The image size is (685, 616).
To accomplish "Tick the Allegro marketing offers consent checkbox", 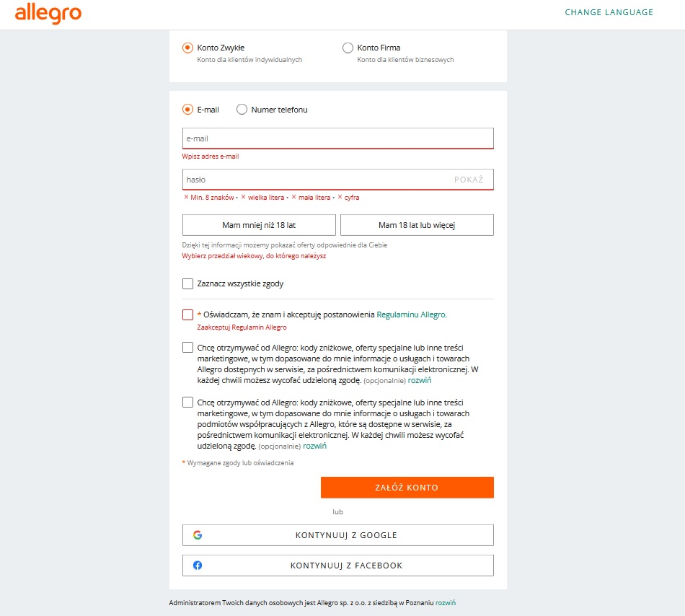I will tap(188, 348).
